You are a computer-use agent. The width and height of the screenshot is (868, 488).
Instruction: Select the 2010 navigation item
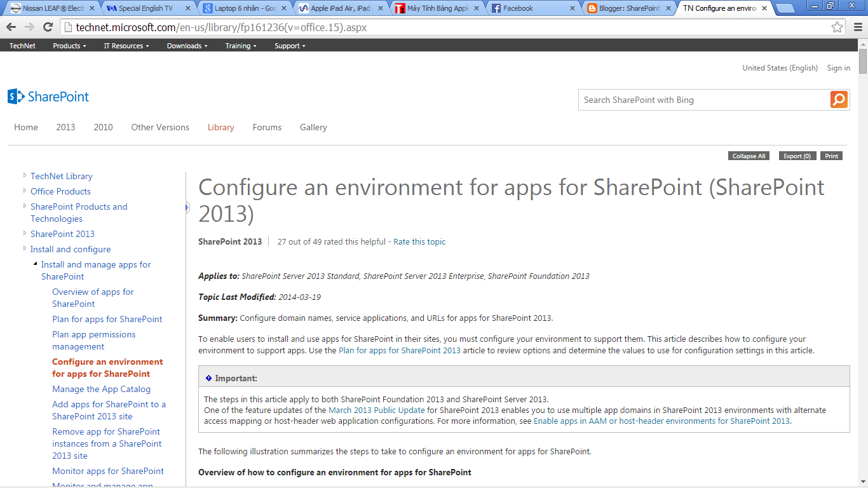103,127
